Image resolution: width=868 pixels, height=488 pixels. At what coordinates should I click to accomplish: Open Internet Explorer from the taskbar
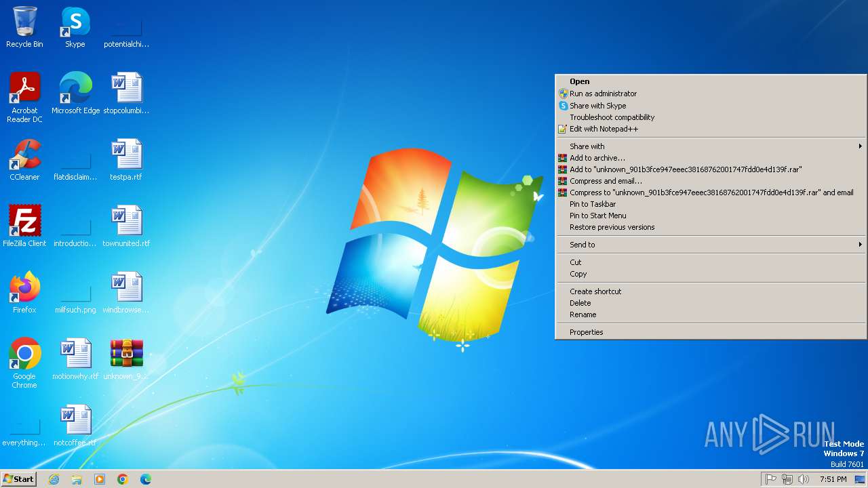[54, 479]
